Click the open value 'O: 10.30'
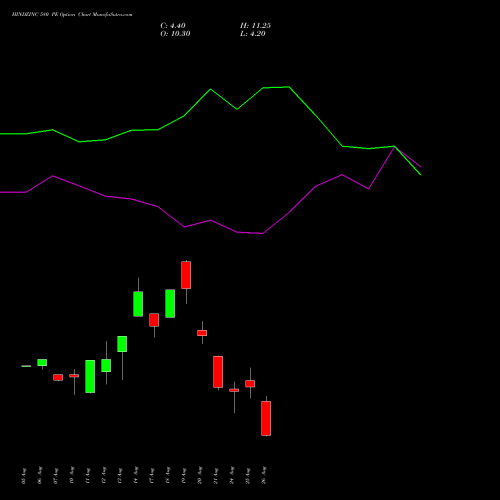Viewport: 500px width, 500px height. click(175, 34)
